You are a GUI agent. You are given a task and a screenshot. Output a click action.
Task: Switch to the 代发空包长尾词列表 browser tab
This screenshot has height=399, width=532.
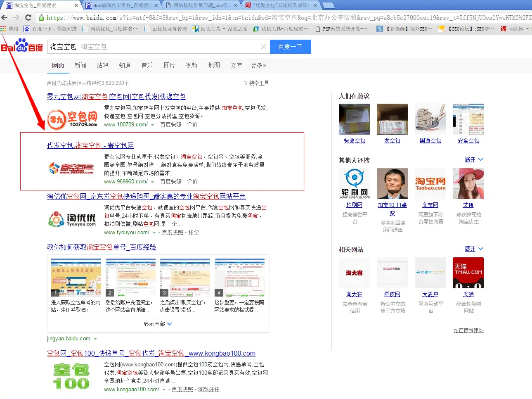[x=281, y=5]
